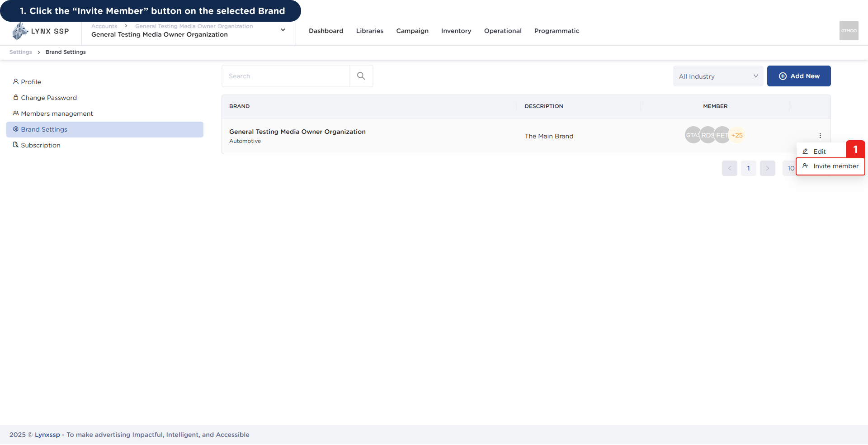This screenshot has width=868, height=445.
Task: Select page 1 in pagination
Action: point(749,168)
